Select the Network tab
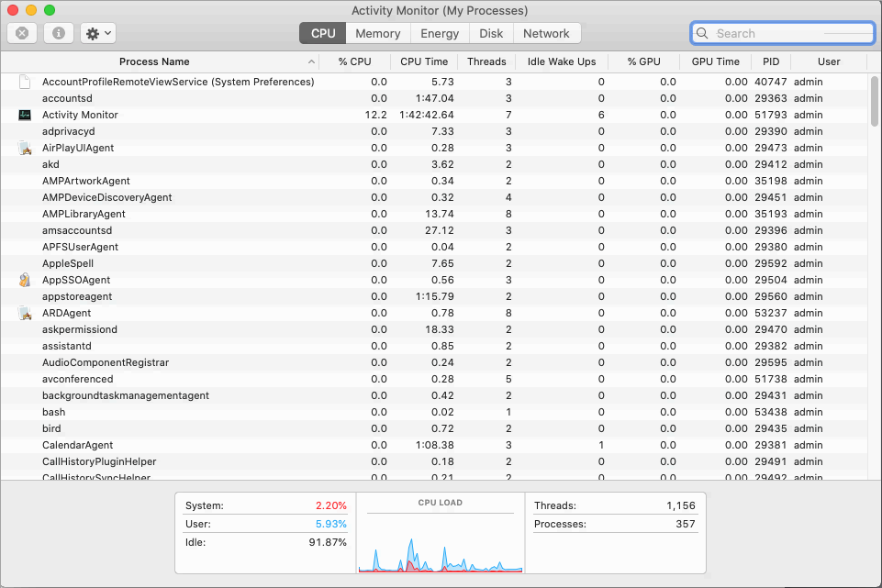 [x=546, y=33]
